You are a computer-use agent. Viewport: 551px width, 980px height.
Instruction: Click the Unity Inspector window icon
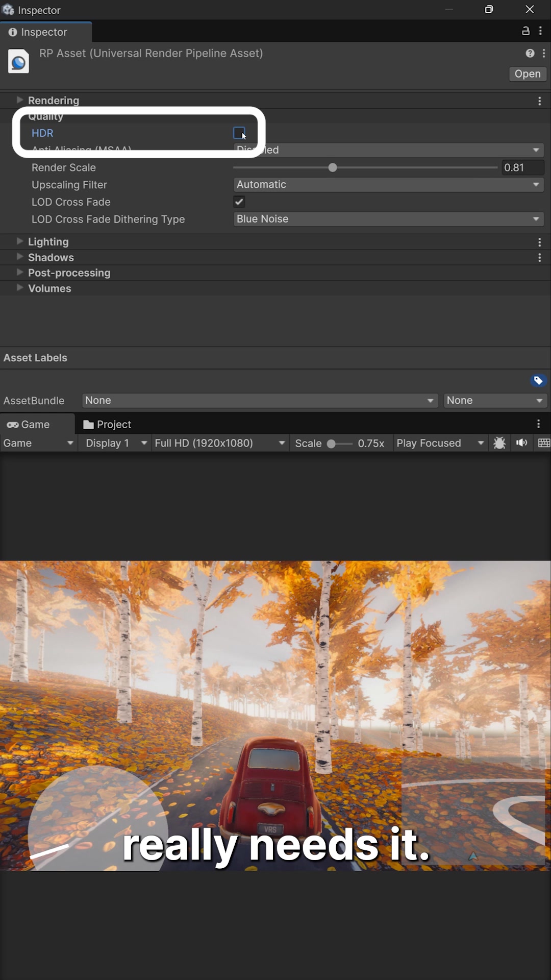(8, 9)
